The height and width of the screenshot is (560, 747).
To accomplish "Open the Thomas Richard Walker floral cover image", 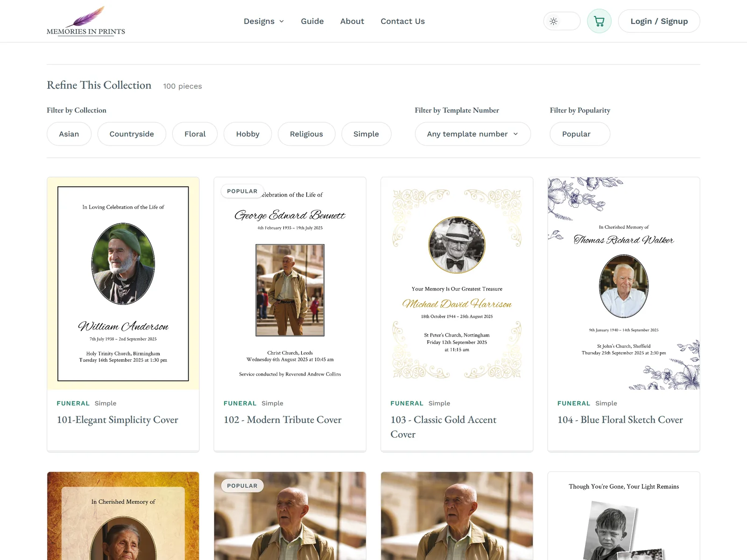I will coord(624,283).
